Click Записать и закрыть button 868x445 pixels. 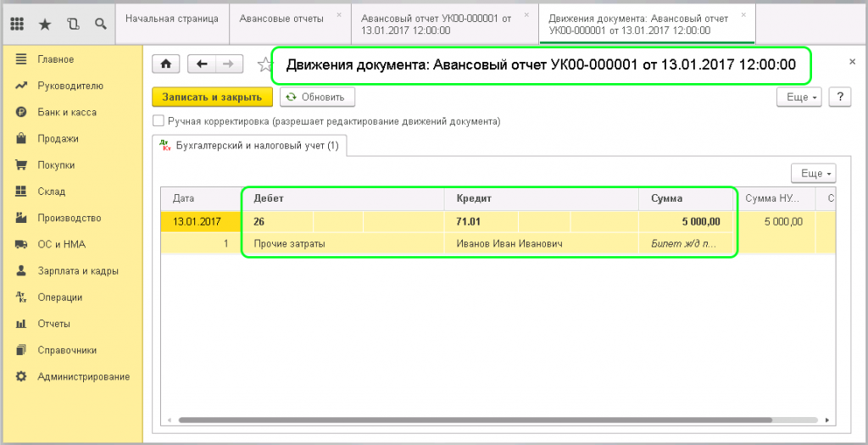212,97
